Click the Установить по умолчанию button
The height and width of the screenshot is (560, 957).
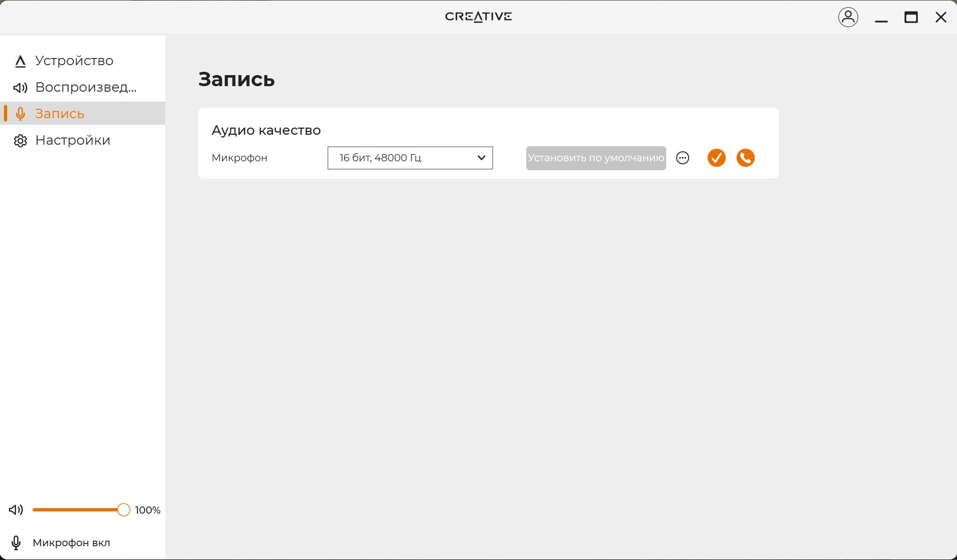click(596, 158)
